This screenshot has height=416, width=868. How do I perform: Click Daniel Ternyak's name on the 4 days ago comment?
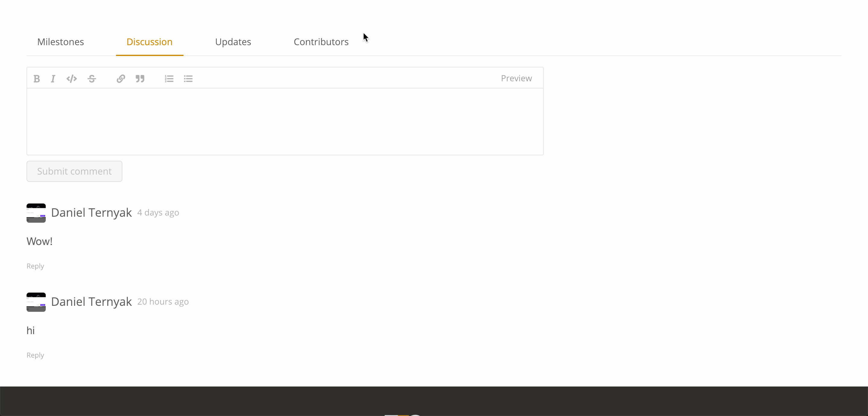click(x=91, y=213)
